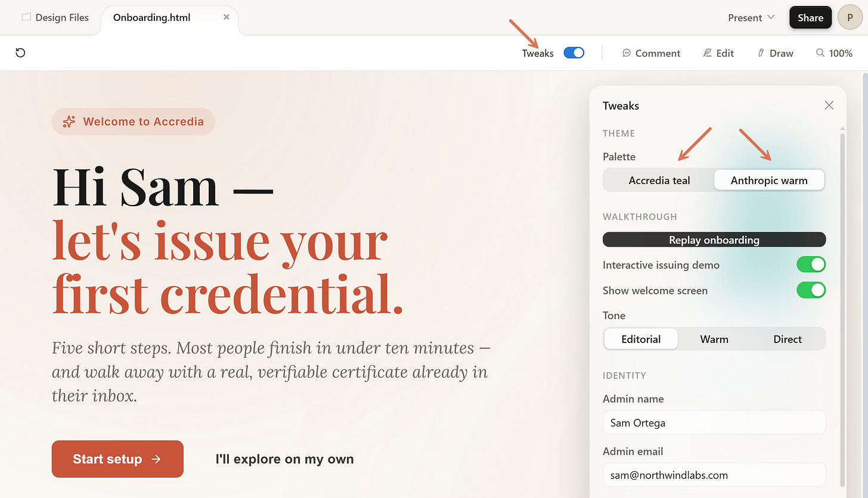
Task: Click the Welcome to Accredia badge
Action: pos(134,122)
